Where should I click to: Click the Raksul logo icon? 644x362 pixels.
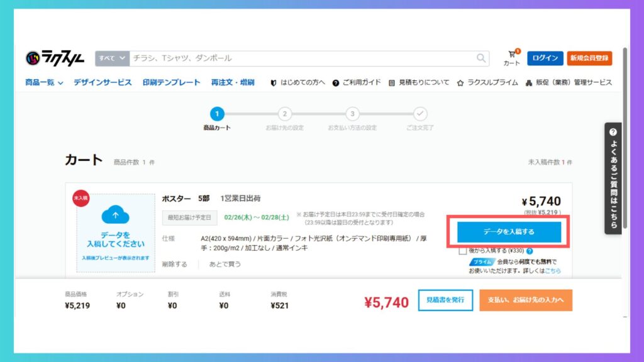click(33, 58)
